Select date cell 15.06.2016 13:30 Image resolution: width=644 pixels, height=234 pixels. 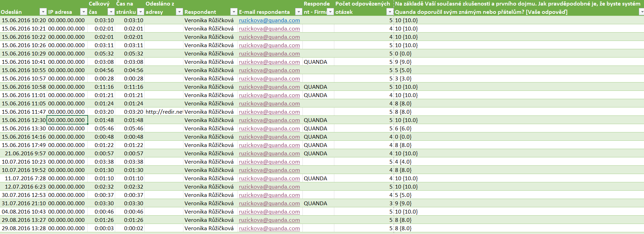click(x=23, y=128)
